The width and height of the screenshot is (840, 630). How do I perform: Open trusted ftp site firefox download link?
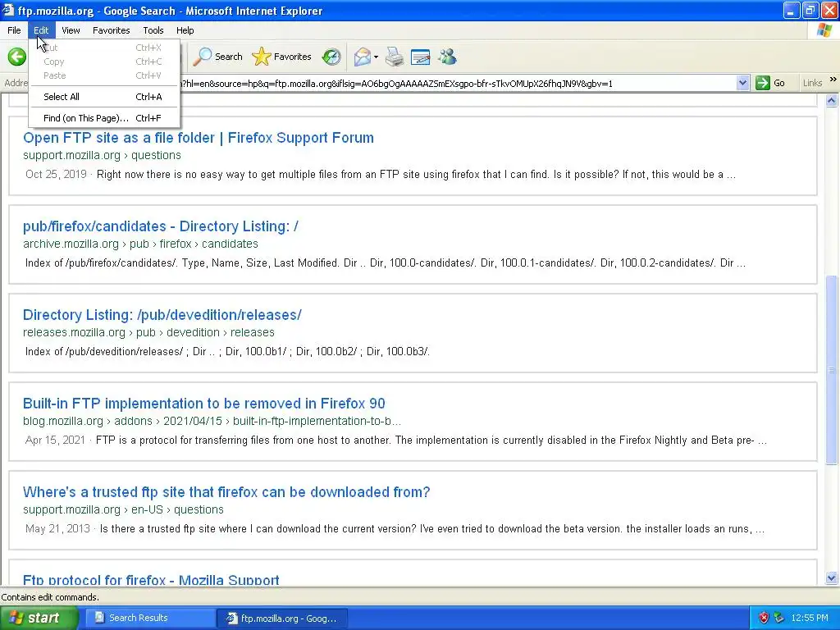tap(226, 492)
